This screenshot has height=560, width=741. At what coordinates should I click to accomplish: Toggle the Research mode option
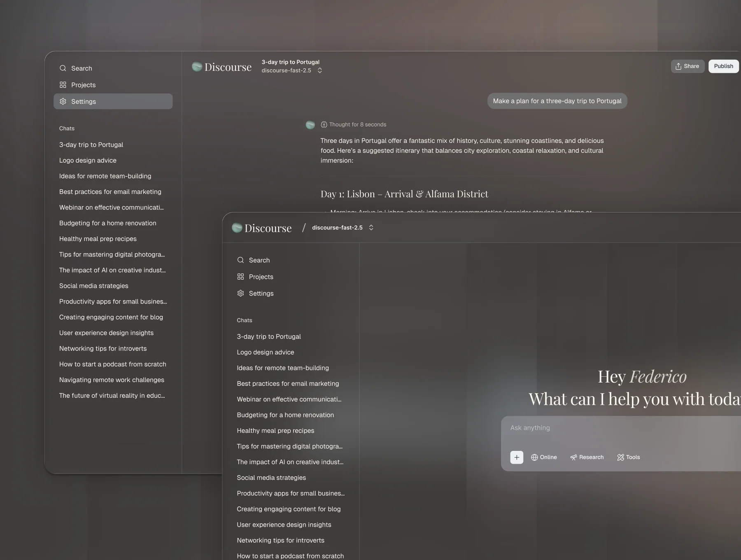pyautogui.click(x=587, y=457)
